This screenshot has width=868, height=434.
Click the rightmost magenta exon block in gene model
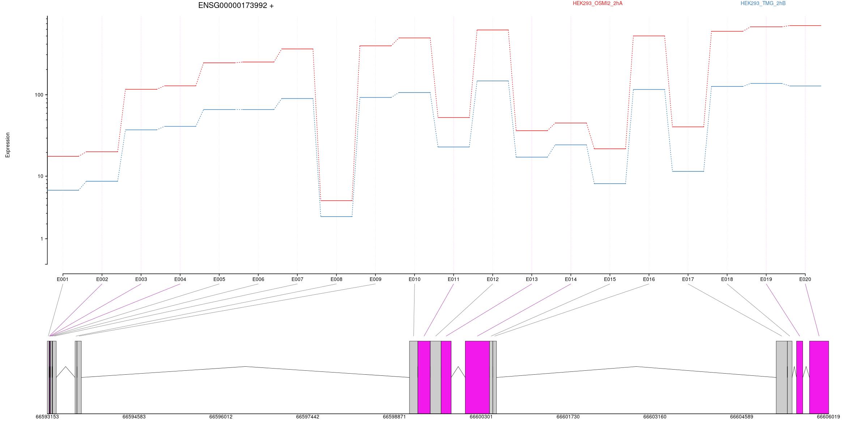819,377
